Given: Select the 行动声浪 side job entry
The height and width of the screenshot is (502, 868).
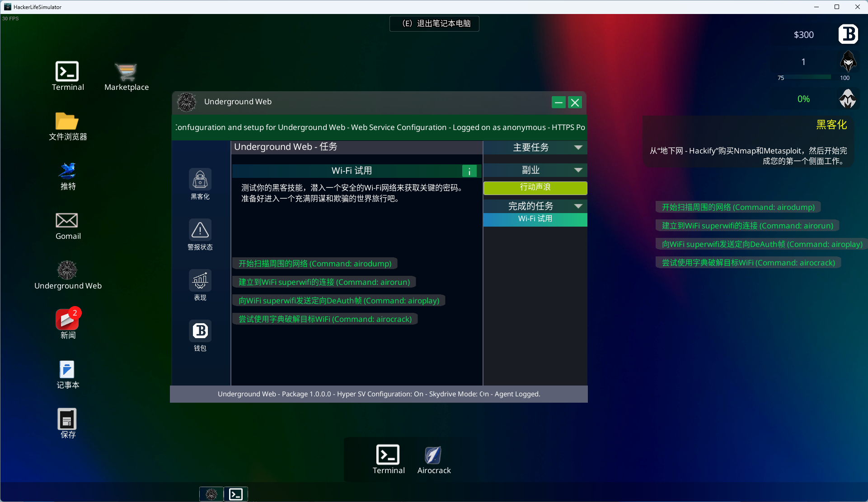Looking at the screenshot, I should click(535, 188).
